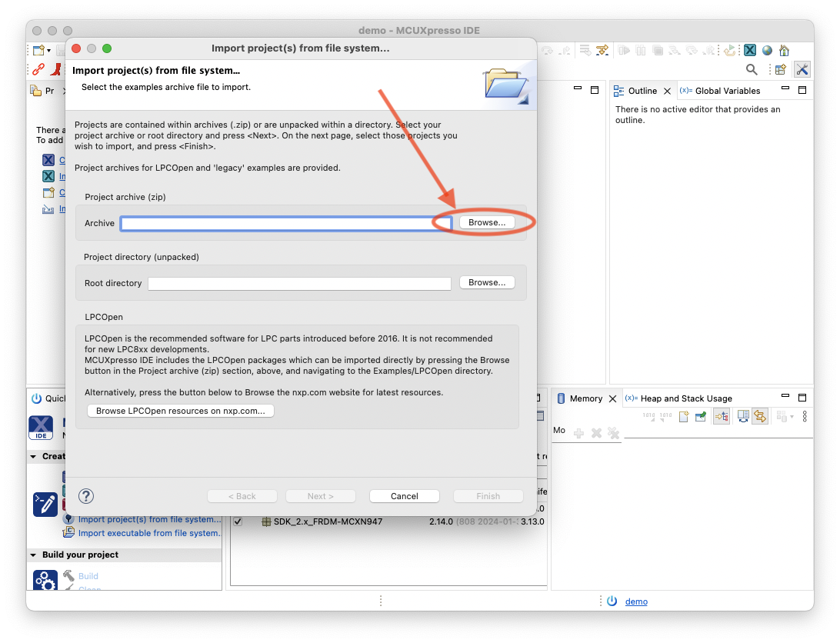Click the Next button in dialog
Viewport: 840px width, 643px height.
pyautogui.click(x=320, y=496)
